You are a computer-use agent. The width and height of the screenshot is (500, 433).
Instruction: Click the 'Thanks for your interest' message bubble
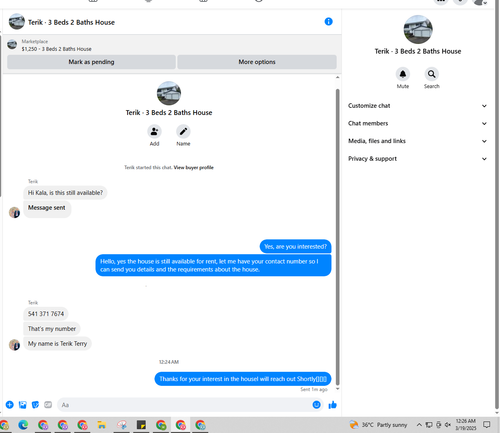pyautogui.click(x=243, y=379)
